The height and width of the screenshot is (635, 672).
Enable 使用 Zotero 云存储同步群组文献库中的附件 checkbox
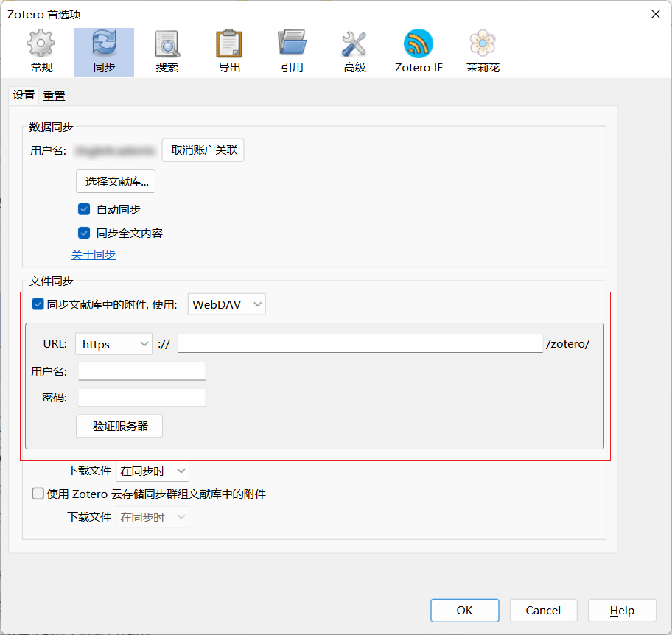38,494
